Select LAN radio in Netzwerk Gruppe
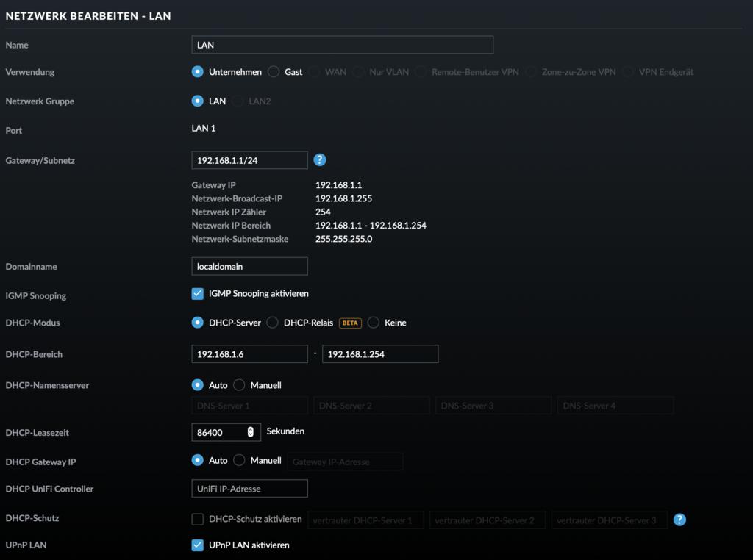The height and width of the screenshot is (560, 753). [197, 101]
